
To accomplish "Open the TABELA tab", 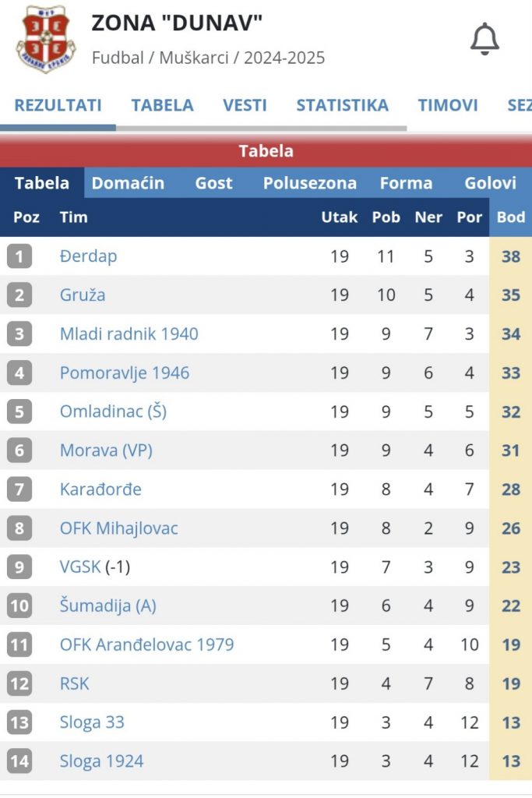I will click(162, 105).
